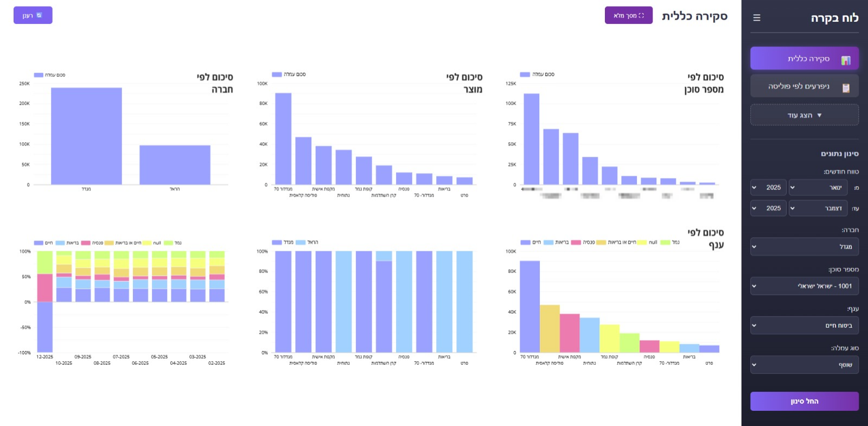
Task: Open the מספר סוכן dropdown
Action: pos(804,286)
